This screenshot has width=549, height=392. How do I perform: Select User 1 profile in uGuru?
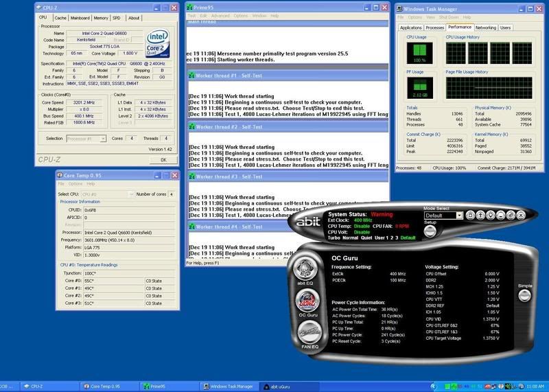pyautogui.click(x=382, y=238)
